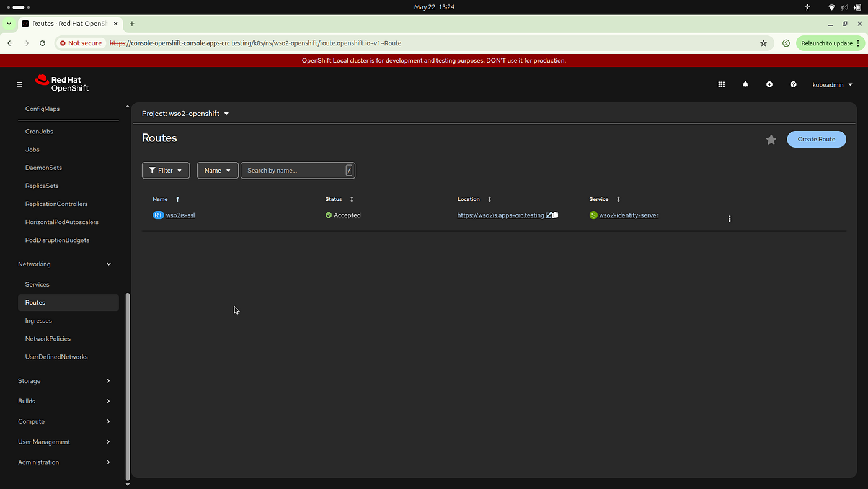Go to Ingresses under Networking
Image resolution: width=868 pixels, height=489 pixels.
pos(38,321)
